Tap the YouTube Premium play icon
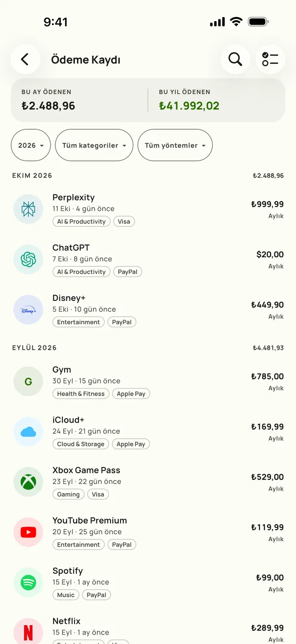Image resolution: width=296 pixels, height=644 pixels. click(x=28, y=532)
